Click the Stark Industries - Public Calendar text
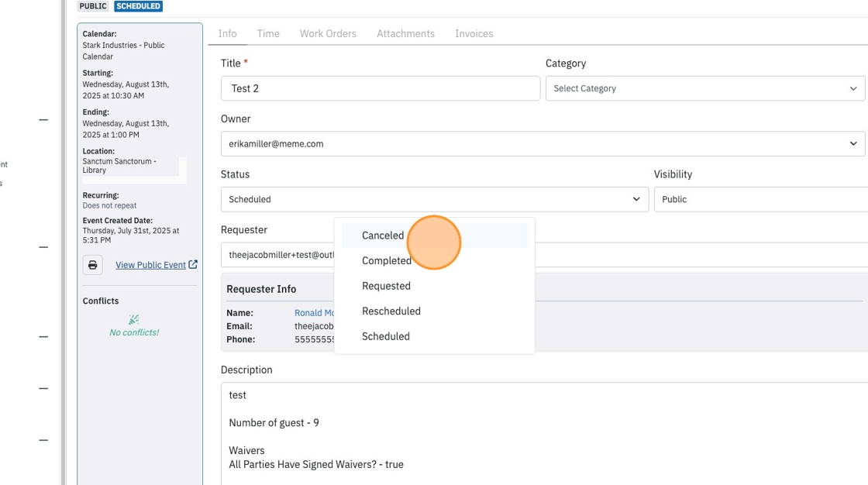Image resolution: width=868 pixels, height=485 pixels. pos(123,51)
